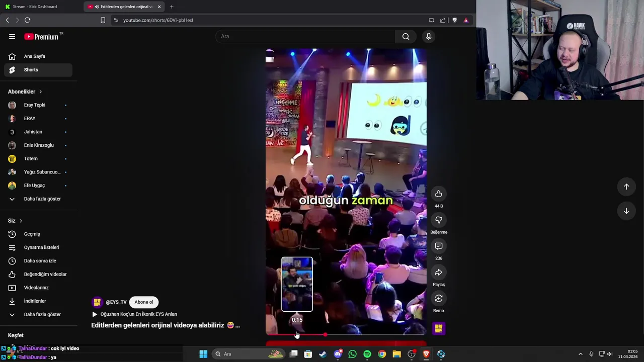Open Discord from the taskbar
This screenshot has width=644, height=362.
[x=338, y=354]
